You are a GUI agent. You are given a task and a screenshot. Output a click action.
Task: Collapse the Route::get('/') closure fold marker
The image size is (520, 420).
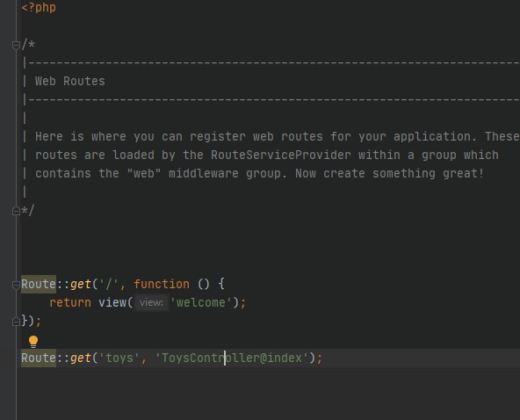pyautogui.click(x=16, y=285)
